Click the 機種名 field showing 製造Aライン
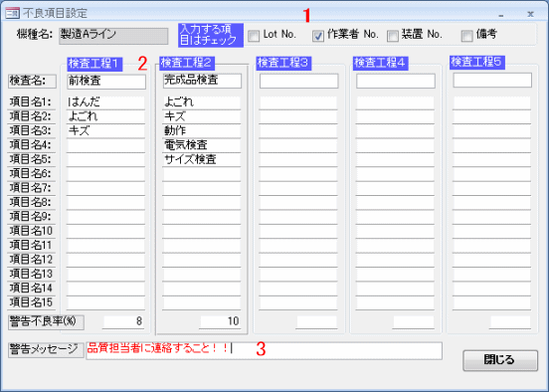The image size is (549, 392). pyautogui.click(x=113, y=36)
